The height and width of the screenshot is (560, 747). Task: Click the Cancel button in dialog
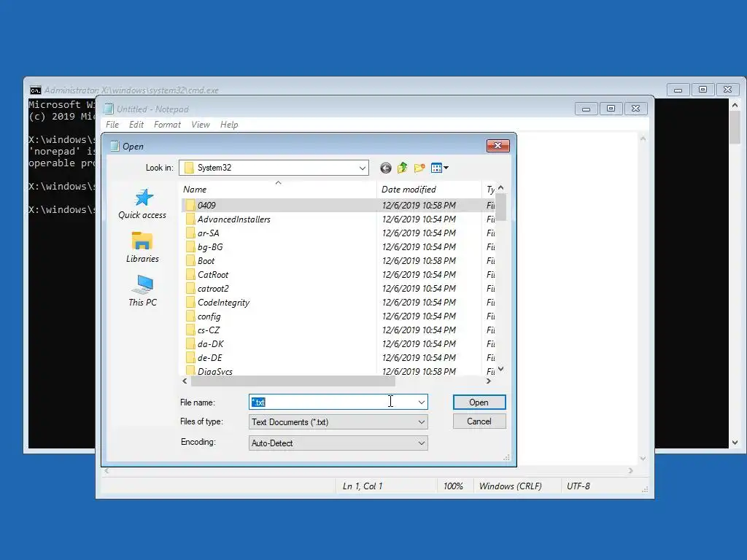coord(479,421)
